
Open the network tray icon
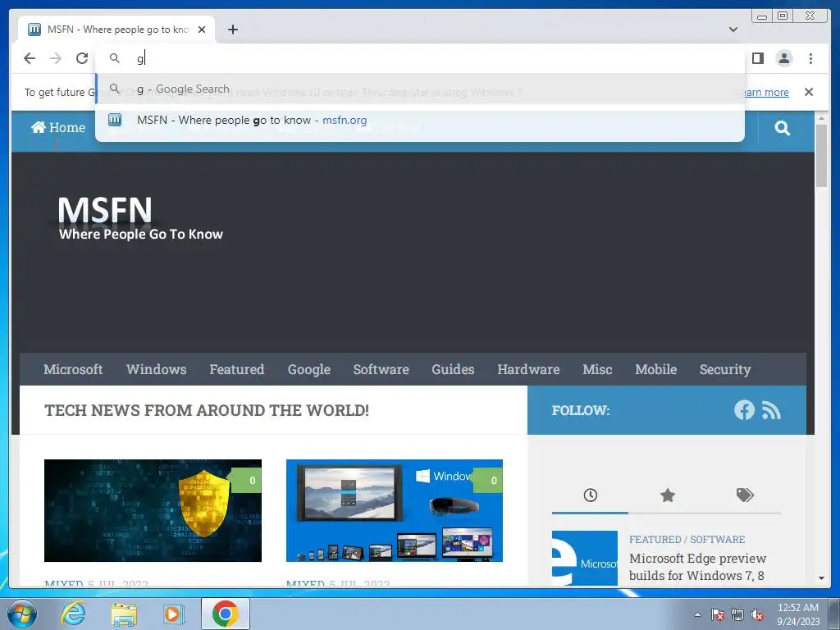click(737, 614)
